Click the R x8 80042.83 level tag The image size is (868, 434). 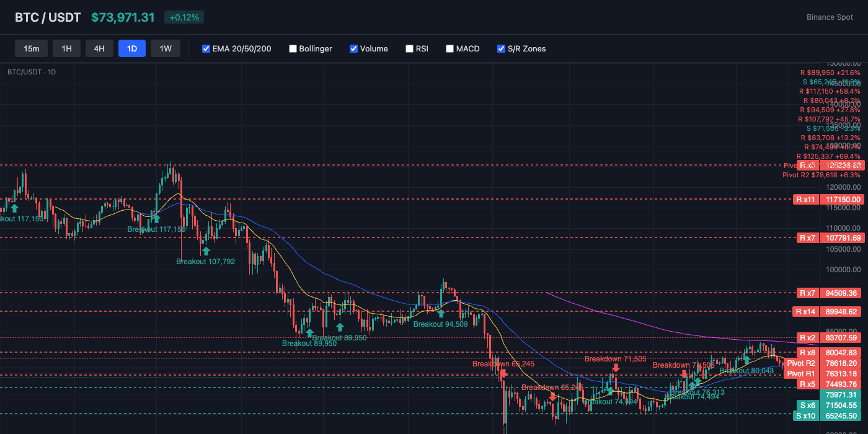(x=830, y=352)
